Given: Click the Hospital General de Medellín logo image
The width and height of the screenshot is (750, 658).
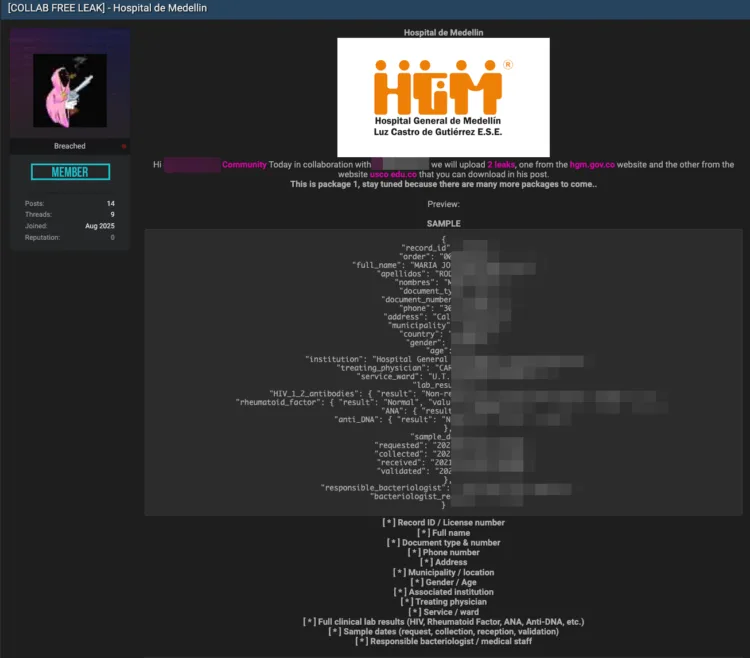Looking at the screenshot, I should (443, 98).
